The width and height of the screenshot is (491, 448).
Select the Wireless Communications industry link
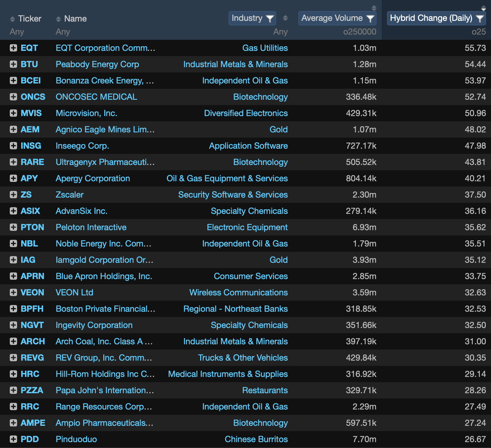(239, 292)
